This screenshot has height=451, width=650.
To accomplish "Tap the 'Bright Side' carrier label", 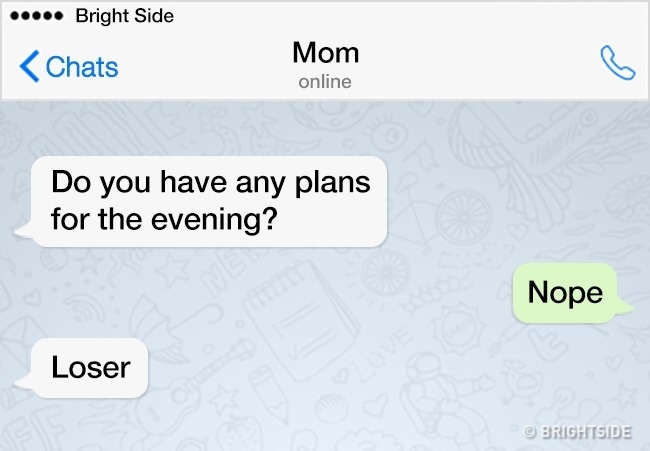I will click(x=124, y=16).
